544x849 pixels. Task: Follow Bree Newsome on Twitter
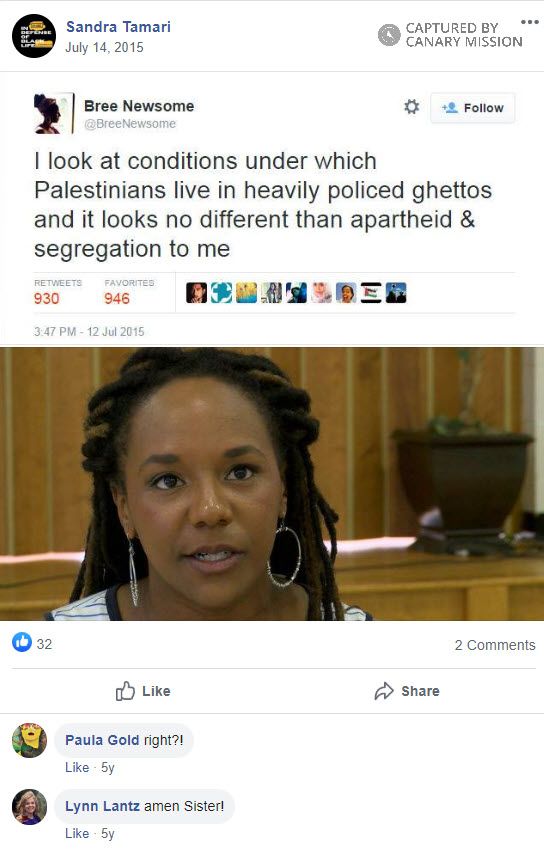(x=473, y=108)
